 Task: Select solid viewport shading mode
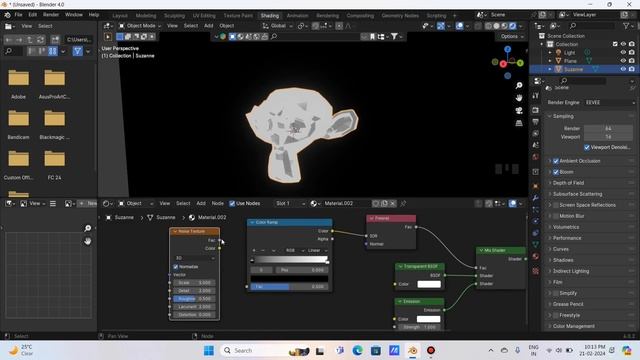(496, 26)
